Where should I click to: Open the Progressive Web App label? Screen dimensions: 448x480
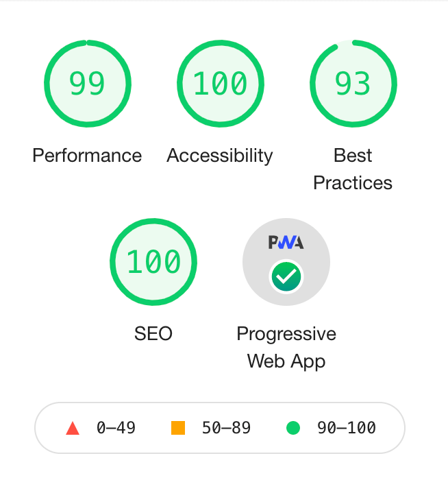pyautogui.click(x=286, y=348)
